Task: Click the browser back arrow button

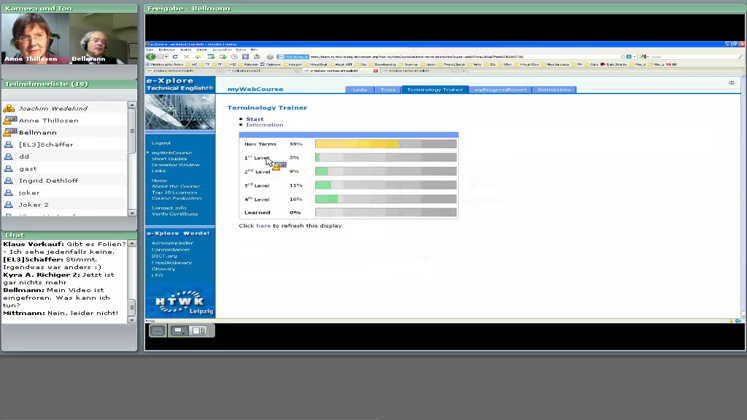Action: coord(152,57)
